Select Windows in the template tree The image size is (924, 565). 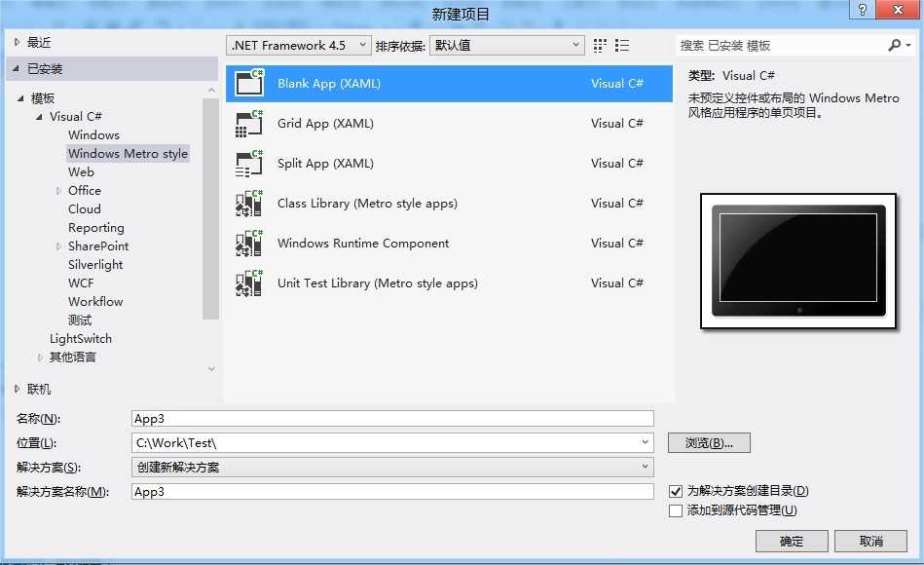(x=93, y=135)
